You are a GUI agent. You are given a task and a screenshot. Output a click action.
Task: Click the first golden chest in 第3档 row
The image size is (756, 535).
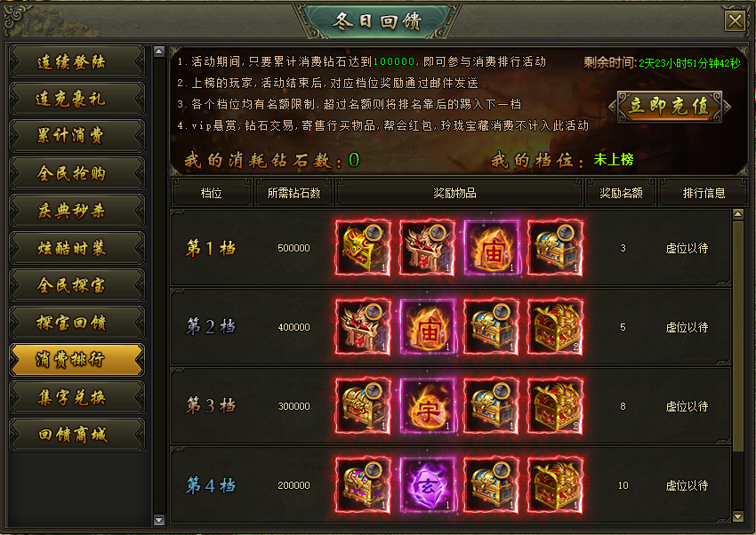363,406
